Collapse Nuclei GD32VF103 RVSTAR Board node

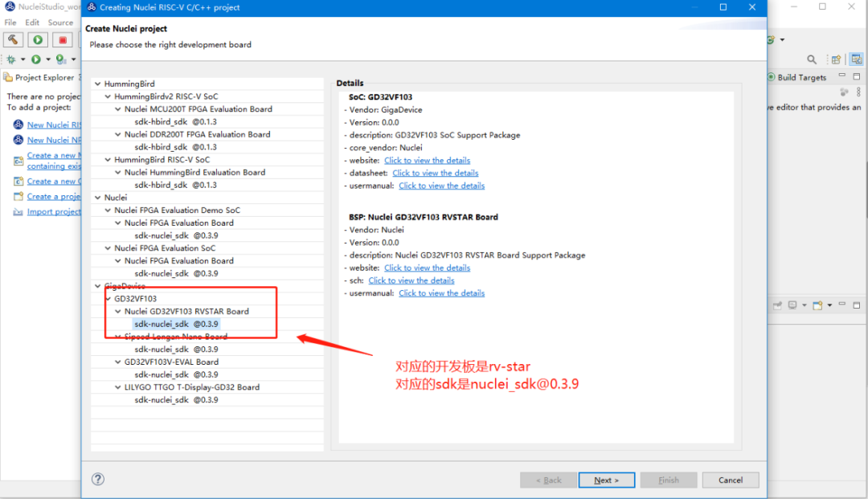click(118, 312)
